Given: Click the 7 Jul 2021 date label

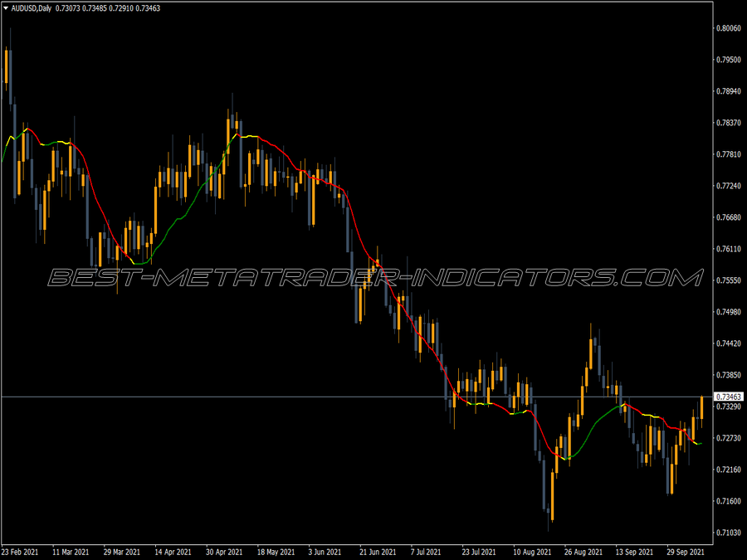Looking at the screenshot, I should 426,552.
